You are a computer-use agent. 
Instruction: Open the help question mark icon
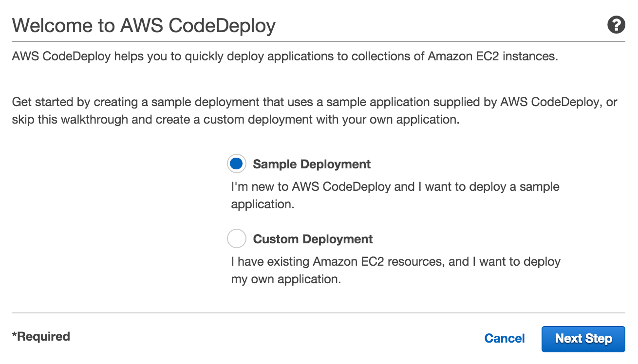pyautogui.click(x=616, y=25)
